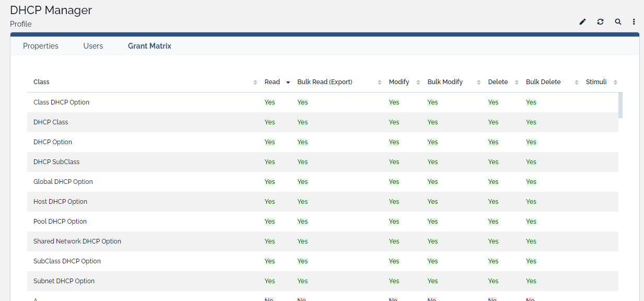Click sort icon on Bulk Modify column

click(479, 83)
